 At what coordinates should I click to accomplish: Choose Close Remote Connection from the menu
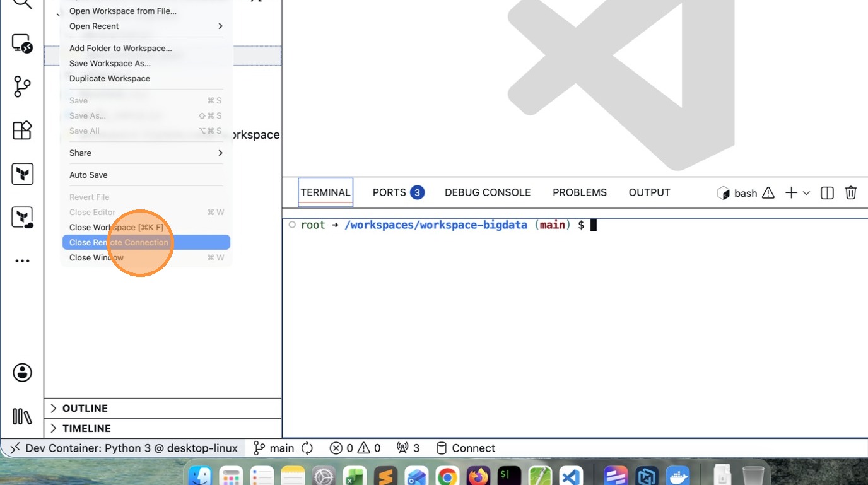click(x=146, y=243)
